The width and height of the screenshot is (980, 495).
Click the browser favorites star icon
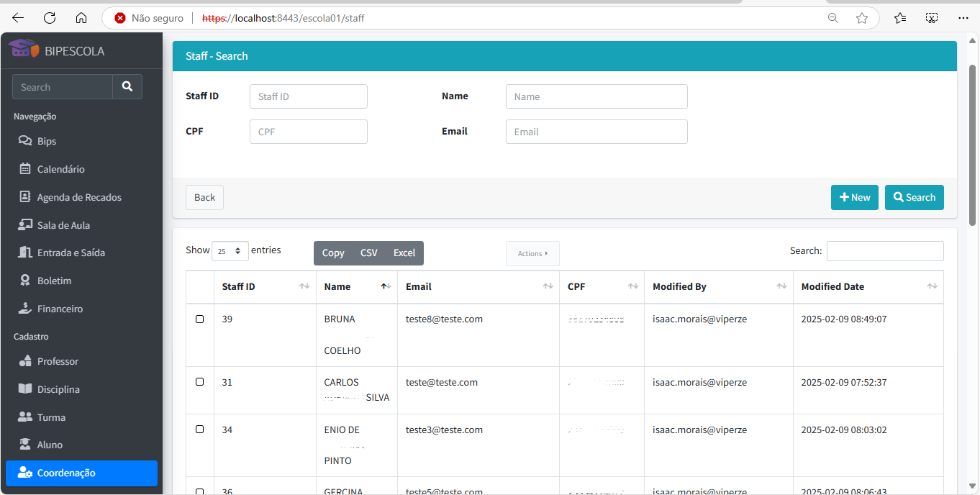(x=862, y=18)
